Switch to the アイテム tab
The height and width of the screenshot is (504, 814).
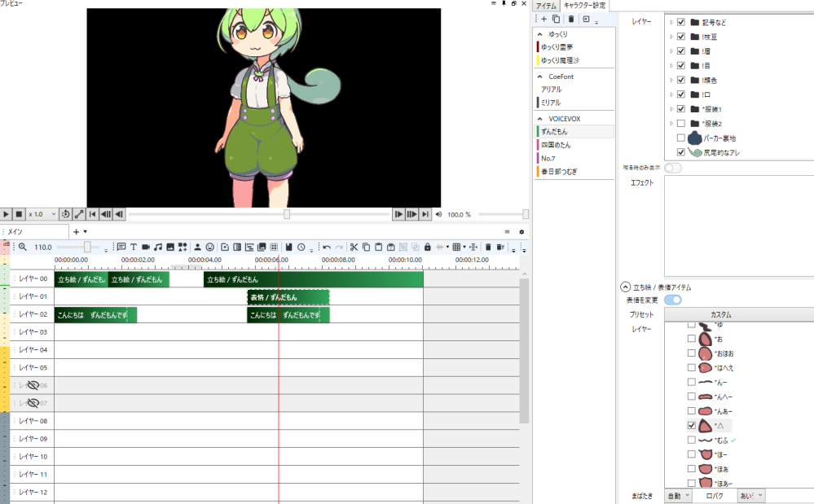click(x=546, y=6)
